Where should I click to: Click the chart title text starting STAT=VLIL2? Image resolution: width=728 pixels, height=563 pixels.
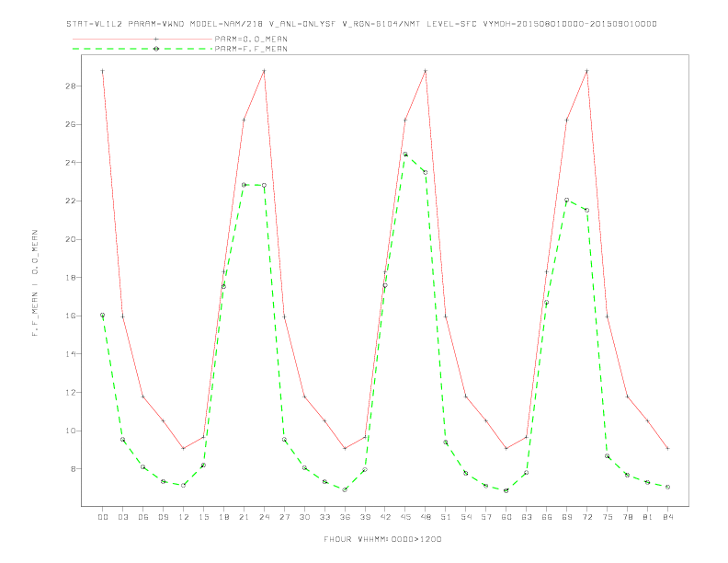point(361,24)
